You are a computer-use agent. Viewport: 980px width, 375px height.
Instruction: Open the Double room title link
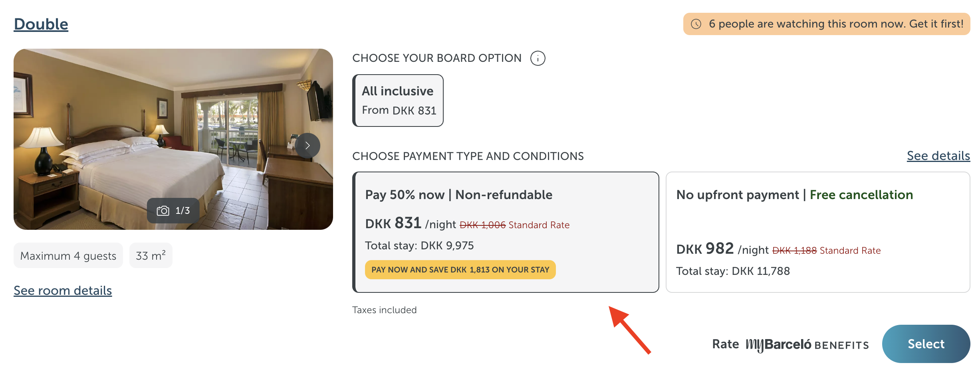pyautogui.click(x=41, y=24)
